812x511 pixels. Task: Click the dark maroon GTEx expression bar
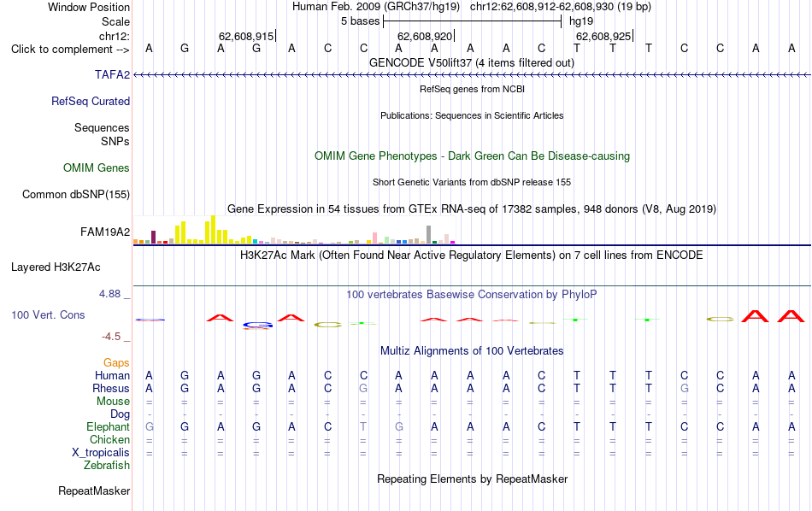[153, 237]
